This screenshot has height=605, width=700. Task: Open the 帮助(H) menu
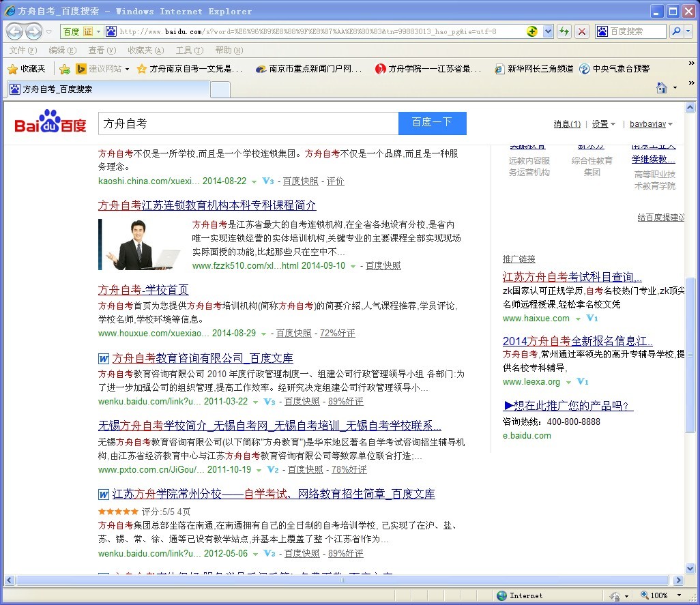(x=229, y=50)
